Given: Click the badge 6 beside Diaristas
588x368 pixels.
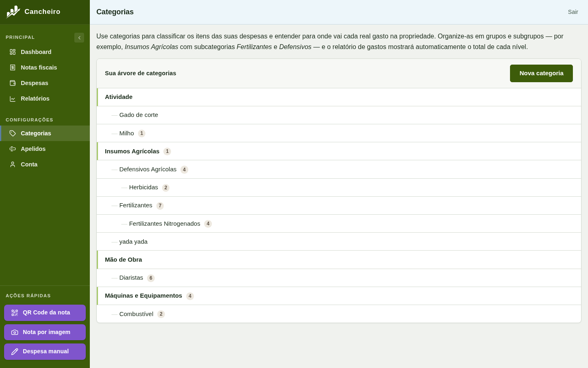Looking at the screenshot, I should [151, 278].
